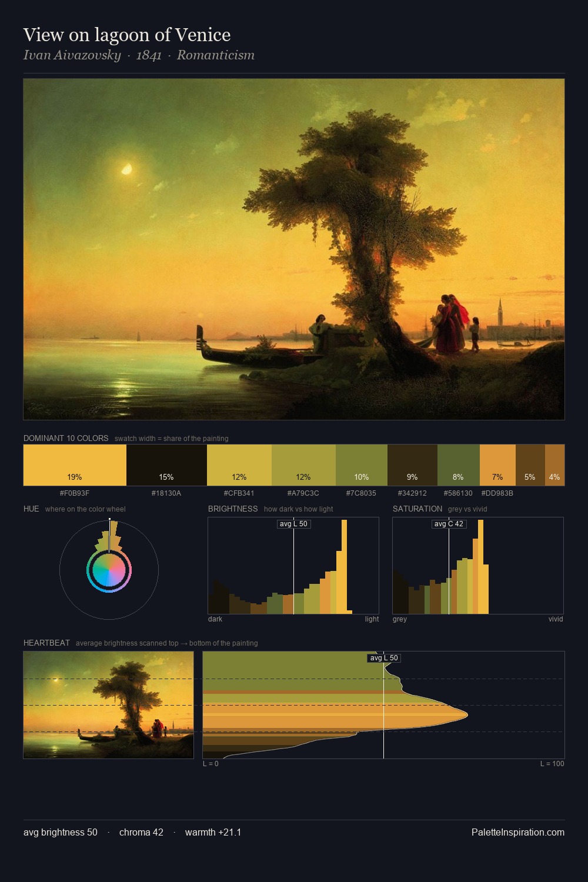Select the 7% orange swatch #DD983B
The height and width of the screenshot is (882, 588).
coord(497,465)
